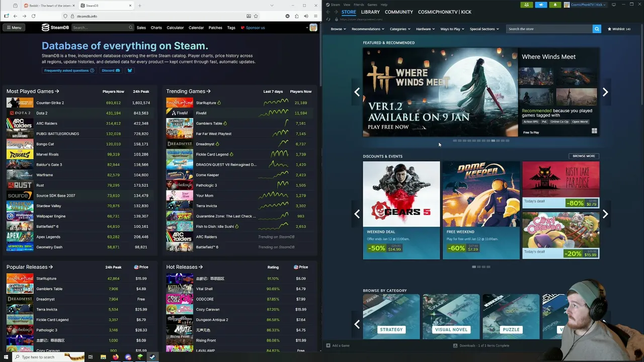
Task: Click Steam page refresh icon
Action: [x=328, y=20]
